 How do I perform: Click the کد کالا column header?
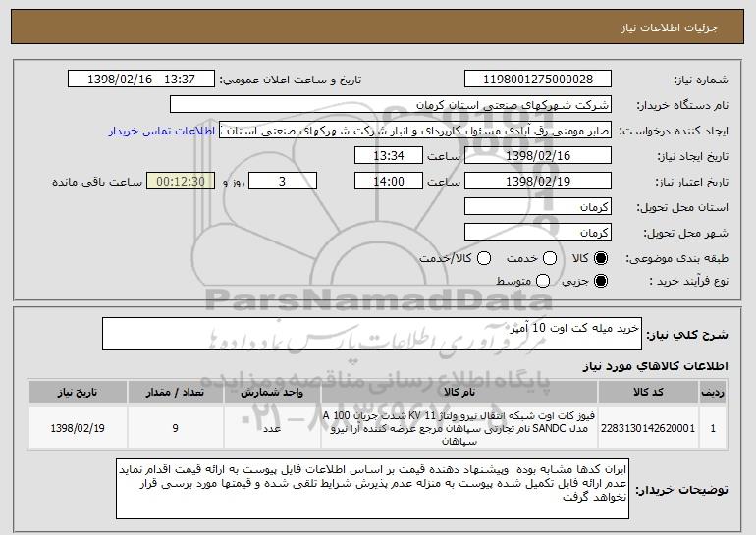[x=648, y=393]
